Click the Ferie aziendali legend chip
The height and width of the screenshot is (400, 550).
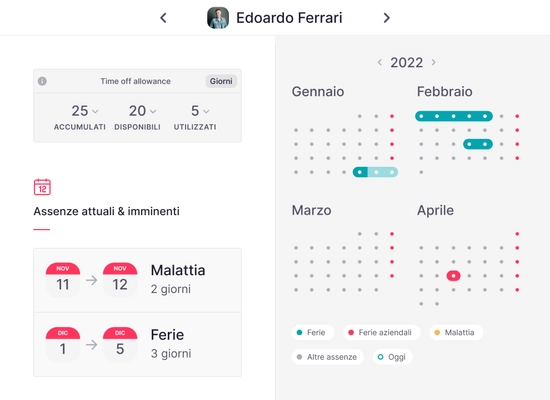(x=382, y=332)
